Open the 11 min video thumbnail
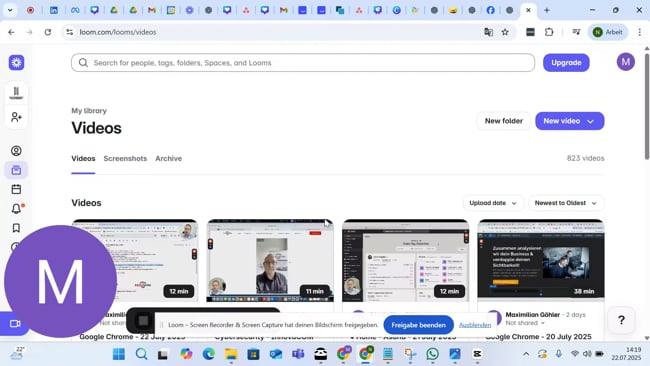The image size is (650, 366). click(270, 261)
